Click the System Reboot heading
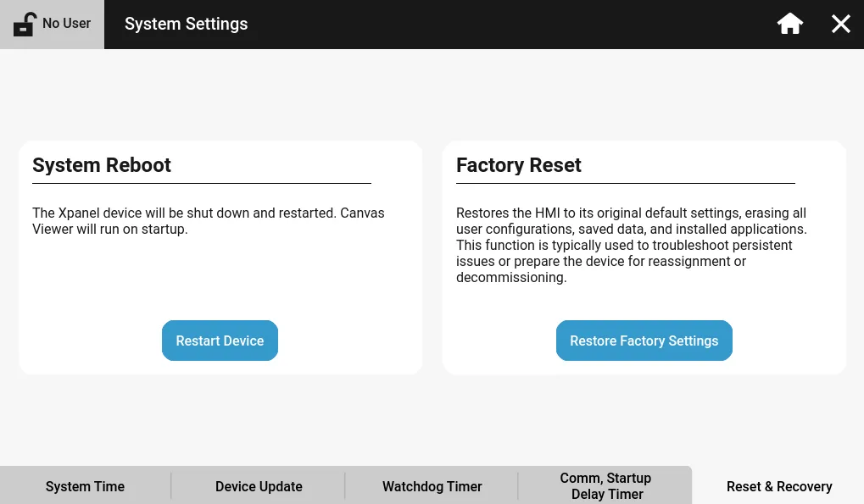Screen dimensions: 864x504 [102, 165]
